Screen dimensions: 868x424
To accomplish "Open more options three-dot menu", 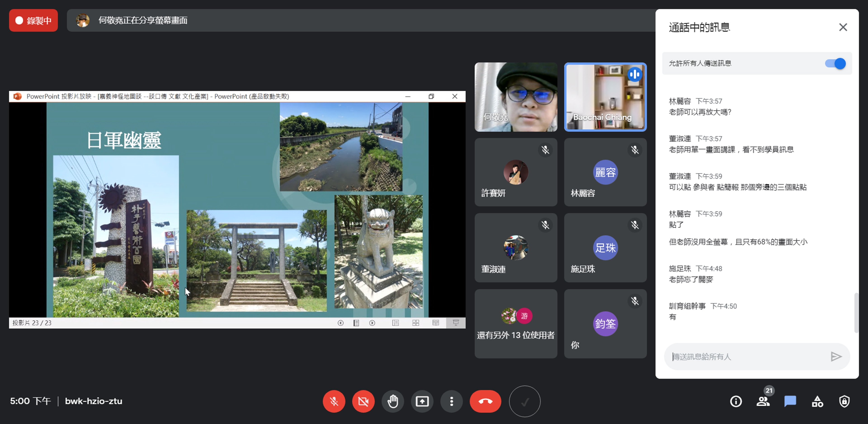I will coord(452,401).
